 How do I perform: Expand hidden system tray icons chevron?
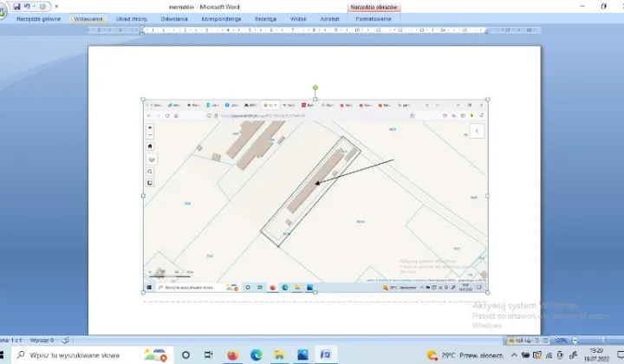[514, 354]
